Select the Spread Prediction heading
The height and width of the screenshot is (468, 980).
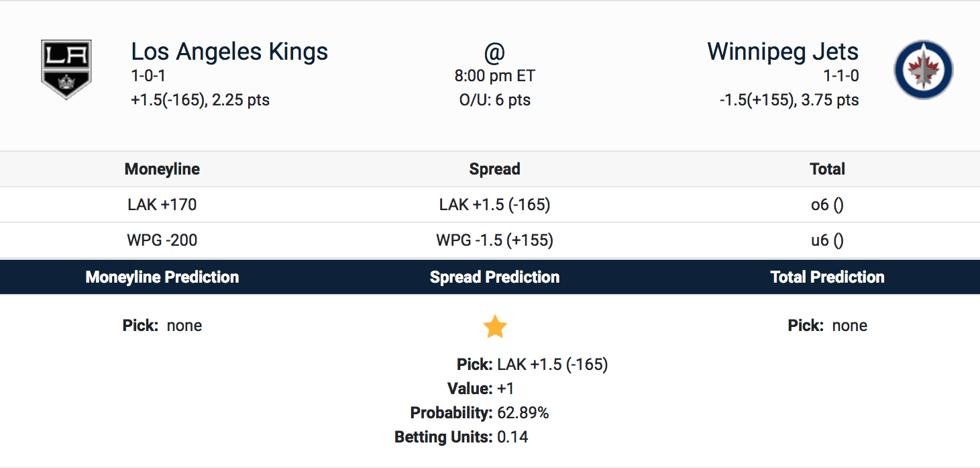(x=495, y=277)
